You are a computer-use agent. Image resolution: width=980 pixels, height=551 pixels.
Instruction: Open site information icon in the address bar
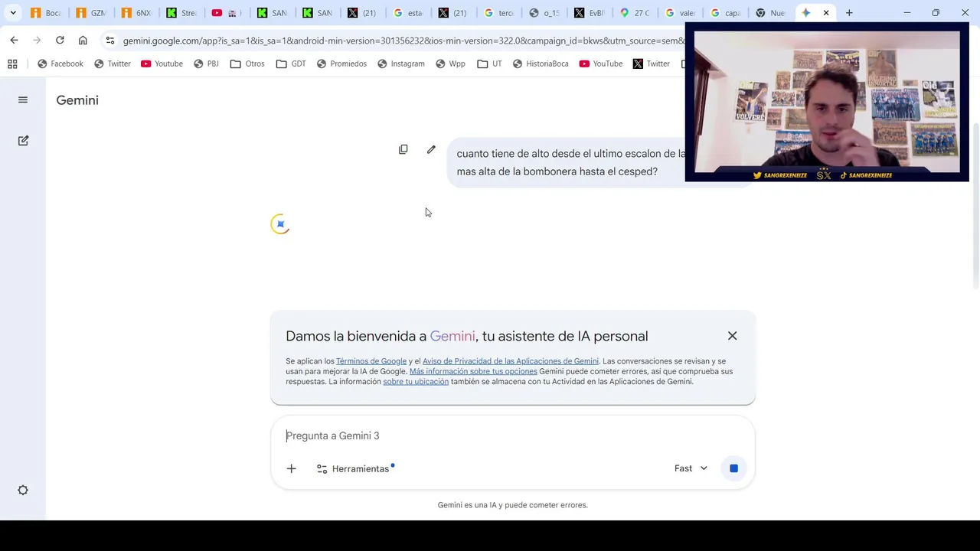110,40
